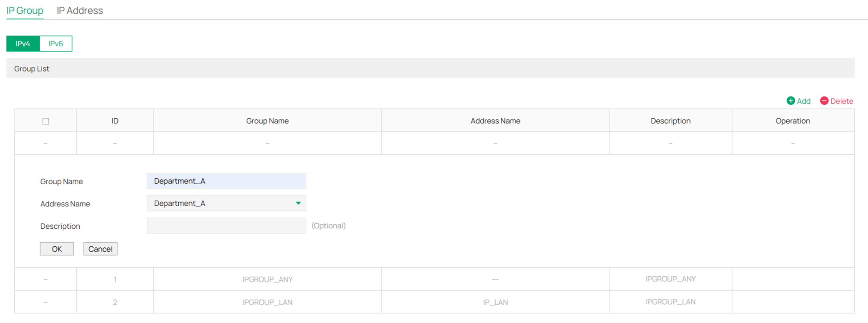The image size is (868, 323).
Task: Open the Address Name dropdown arrow
Action: tap(298, 203)
